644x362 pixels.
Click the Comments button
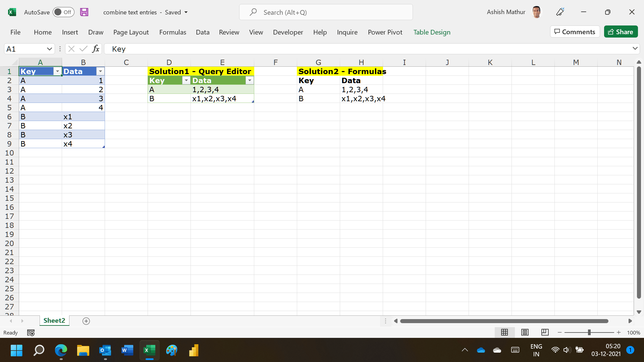coord(575,32)
